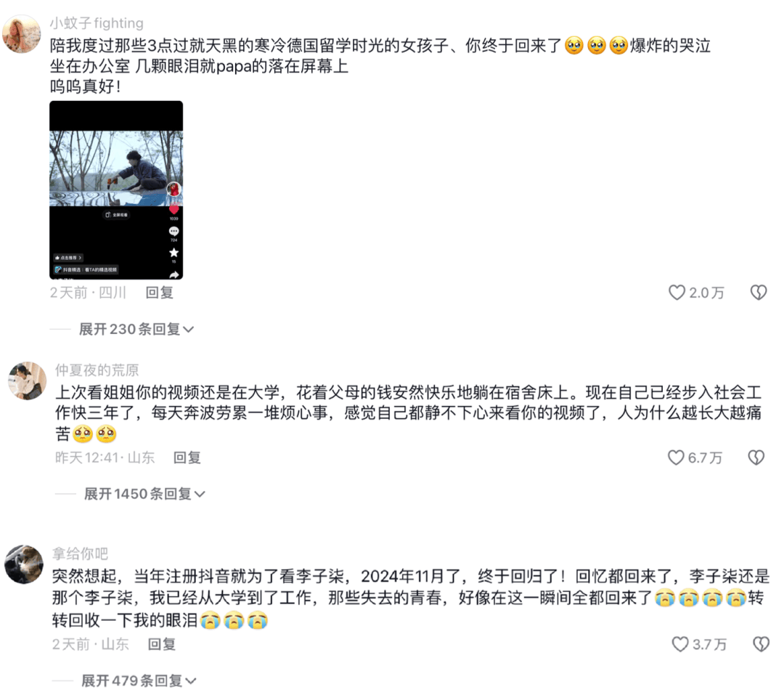Dislike the 小蚊子fighting comment via broken heart
784x695 pixels.
(x=759, y=293)
